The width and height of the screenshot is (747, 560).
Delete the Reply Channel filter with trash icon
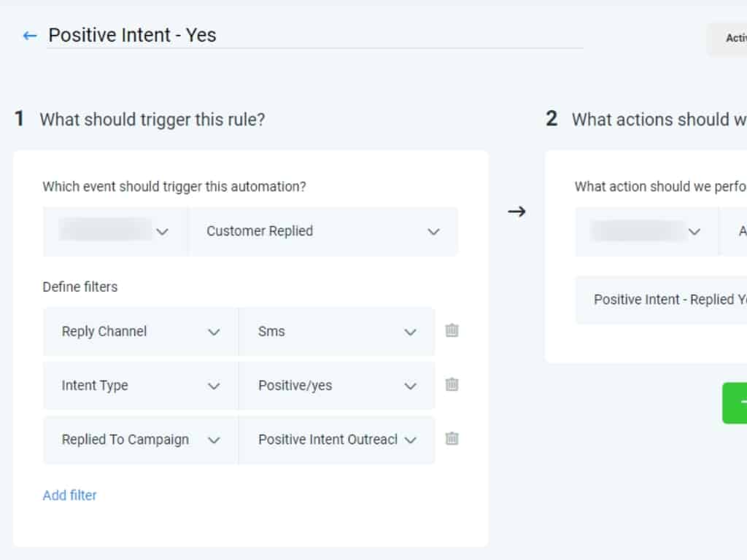pos(452,330)
